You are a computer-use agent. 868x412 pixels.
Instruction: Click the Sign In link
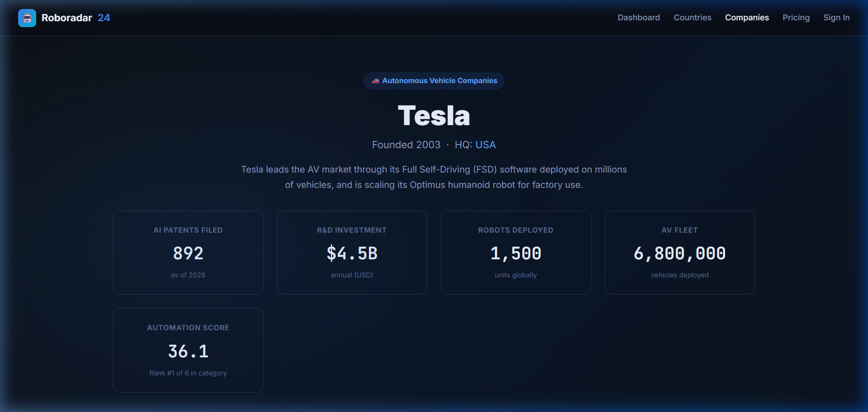click(836, 18)
